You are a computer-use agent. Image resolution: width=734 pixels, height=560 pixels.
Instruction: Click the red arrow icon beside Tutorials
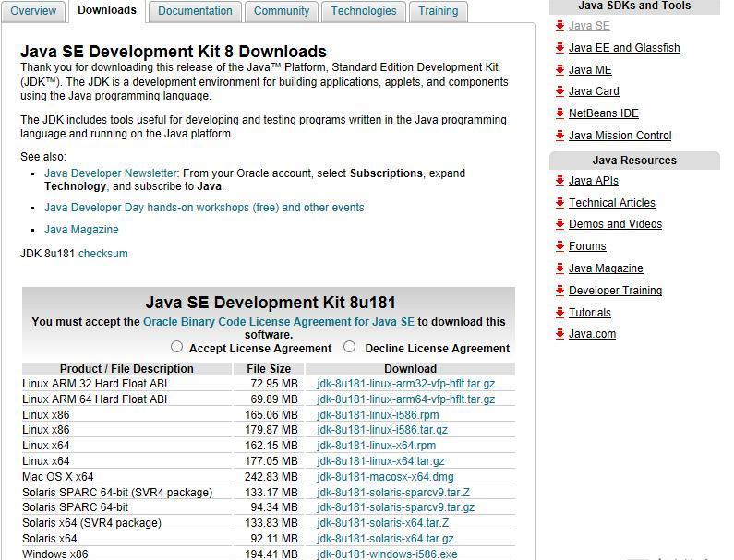coord(560,313)
